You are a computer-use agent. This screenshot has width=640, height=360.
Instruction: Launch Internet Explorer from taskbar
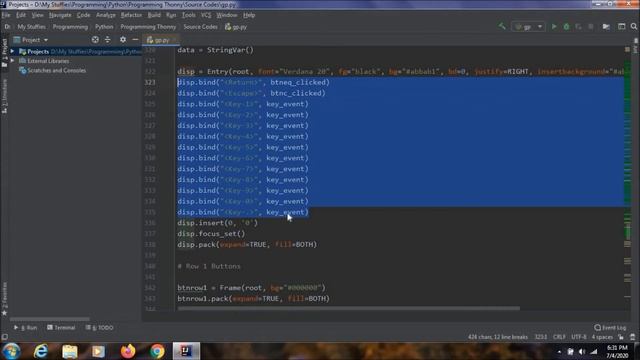coord(41,351)
